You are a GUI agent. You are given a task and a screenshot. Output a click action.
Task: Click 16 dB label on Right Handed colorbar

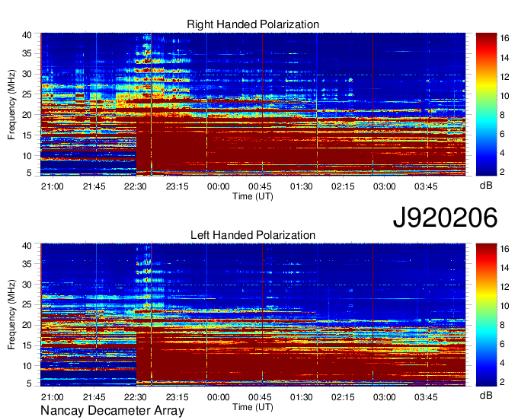point(504,39)
